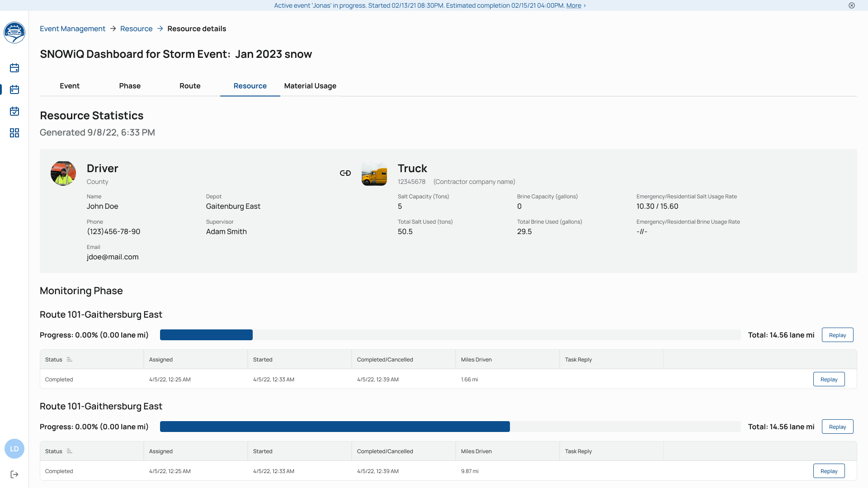Screen dimensions: 868x488
Task: Click the truck photo thumbnail
Action: 374,173
